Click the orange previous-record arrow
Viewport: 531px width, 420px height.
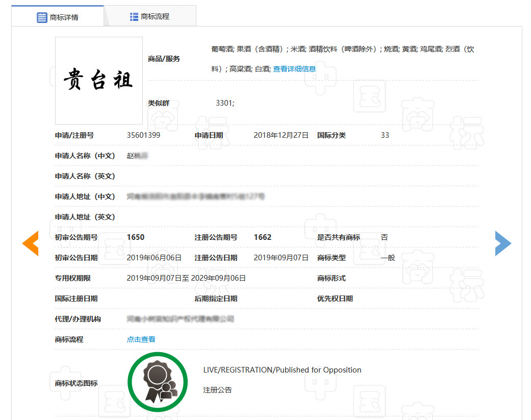[x=31, y=243]
